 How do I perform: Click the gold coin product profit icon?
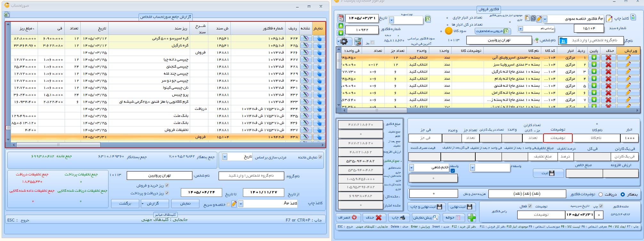tap(448, 31)
